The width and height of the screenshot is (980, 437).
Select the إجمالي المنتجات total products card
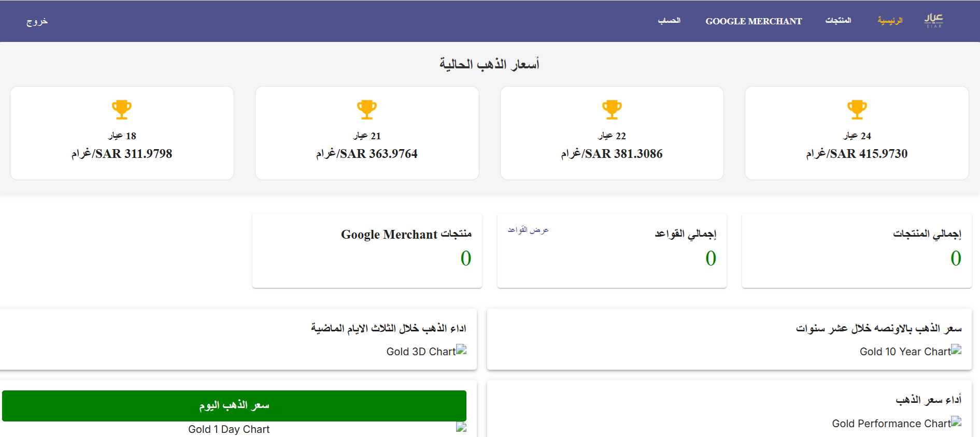[856, 251]
